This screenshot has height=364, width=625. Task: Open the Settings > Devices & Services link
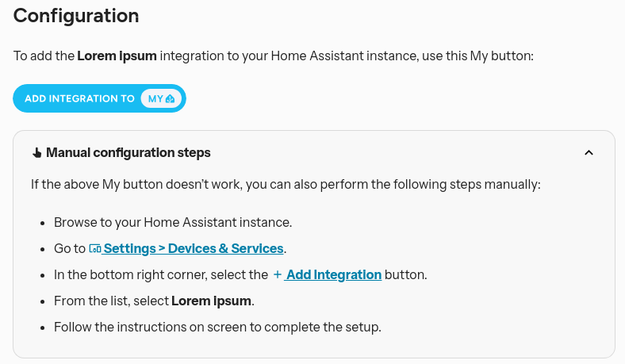pos(193,248)
